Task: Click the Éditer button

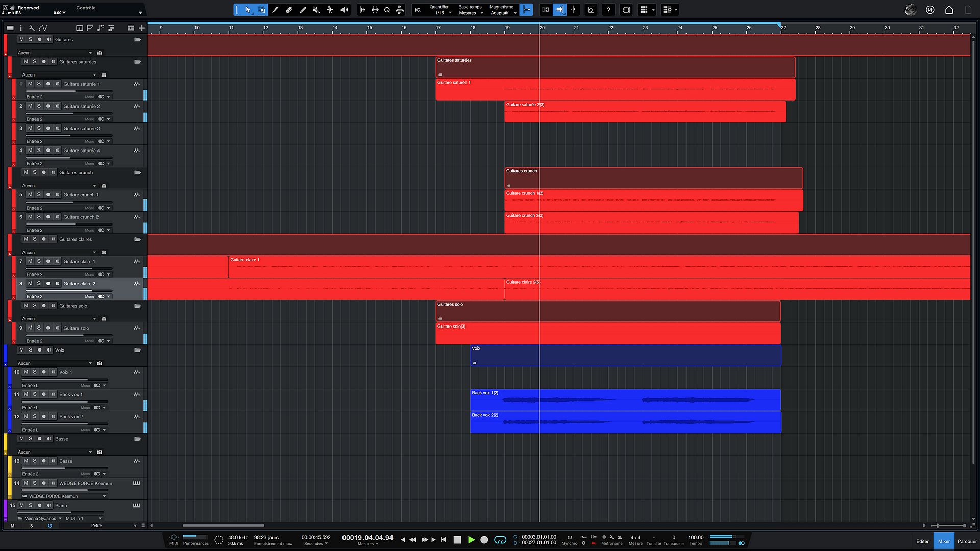Action: coord(922,541)
